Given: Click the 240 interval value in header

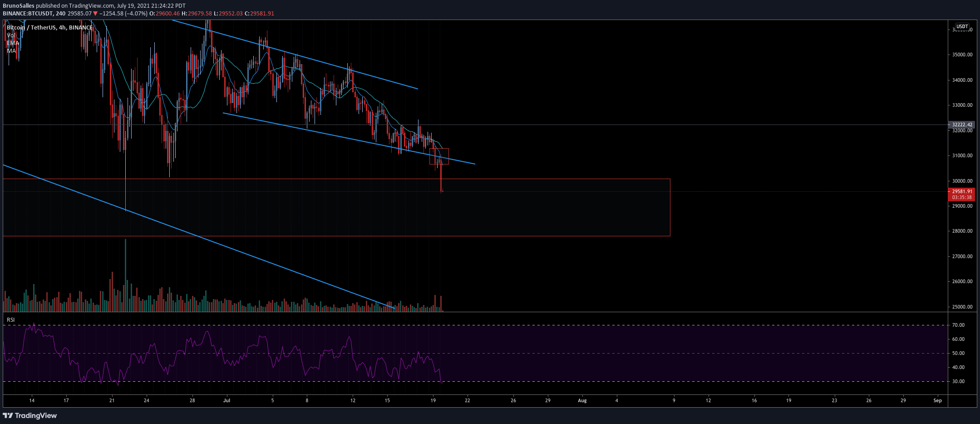Looking at the screenshot, I should (60, 14).
